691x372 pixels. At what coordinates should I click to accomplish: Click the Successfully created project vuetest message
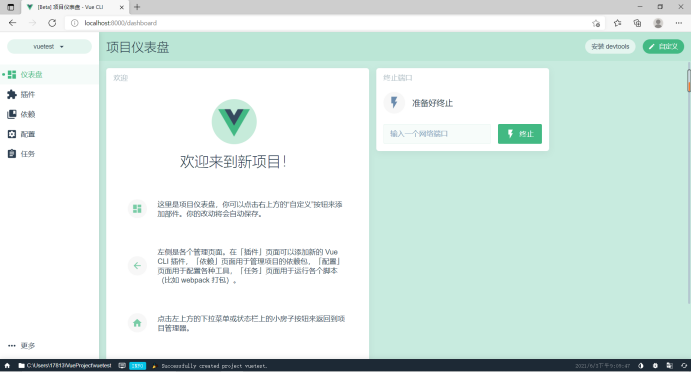[214, 366]
